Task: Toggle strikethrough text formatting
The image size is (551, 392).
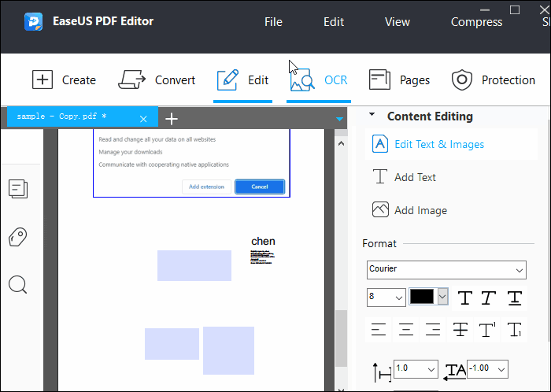Action: tap(460, 330)
